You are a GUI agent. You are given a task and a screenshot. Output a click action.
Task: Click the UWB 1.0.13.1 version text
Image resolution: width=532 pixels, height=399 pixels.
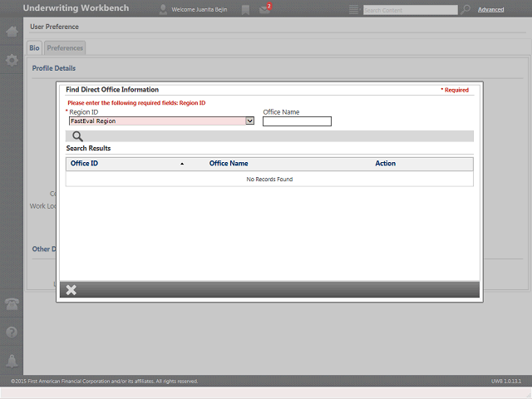click(506, 381)
